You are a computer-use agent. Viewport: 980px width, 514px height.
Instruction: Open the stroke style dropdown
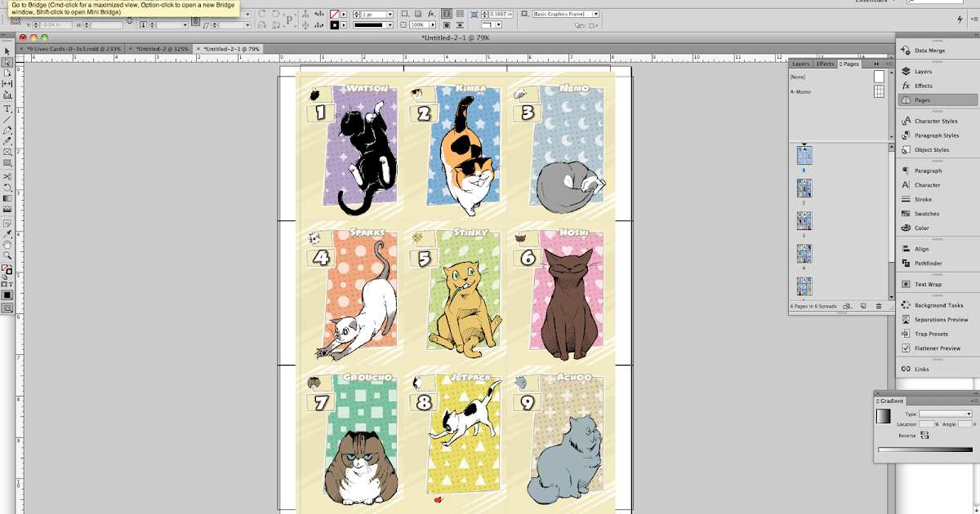pyautogui.click(x=390, y=25)
